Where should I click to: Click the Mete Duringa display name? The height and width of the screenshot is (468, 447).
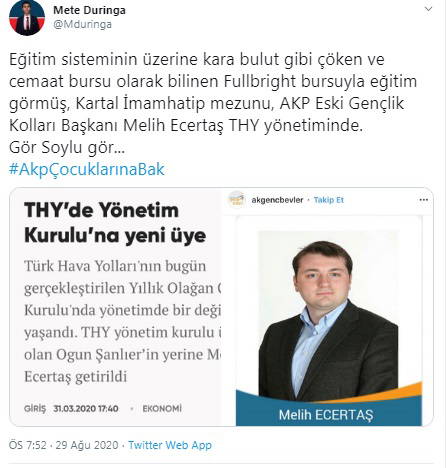[89, 10]
